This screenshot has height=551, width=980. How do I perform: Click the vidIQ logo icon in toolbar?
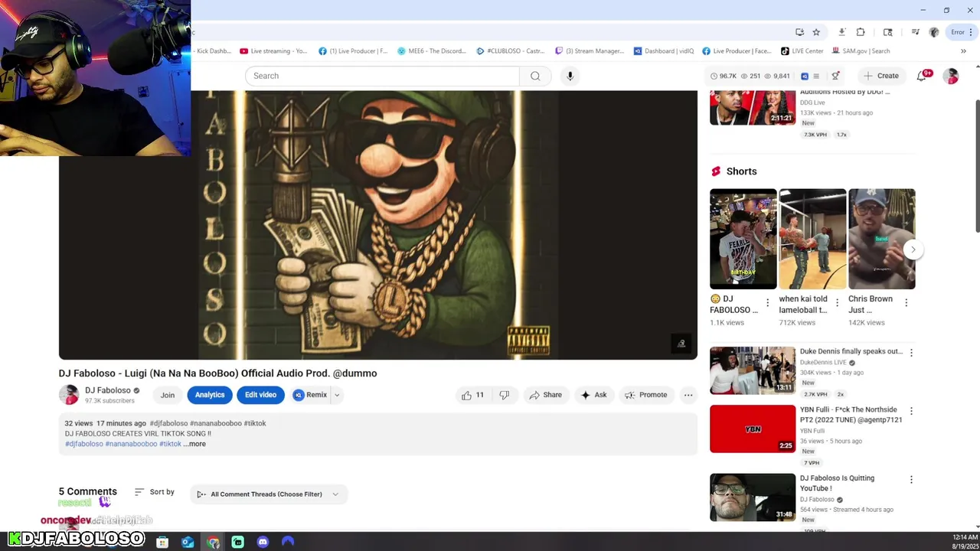(805, 76)
